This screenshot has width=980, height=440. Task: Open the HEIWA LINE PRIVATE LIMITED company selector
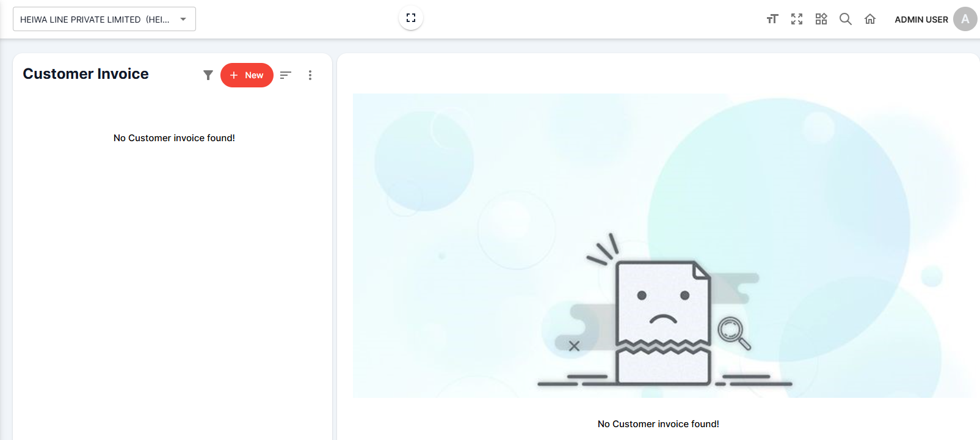95,20
